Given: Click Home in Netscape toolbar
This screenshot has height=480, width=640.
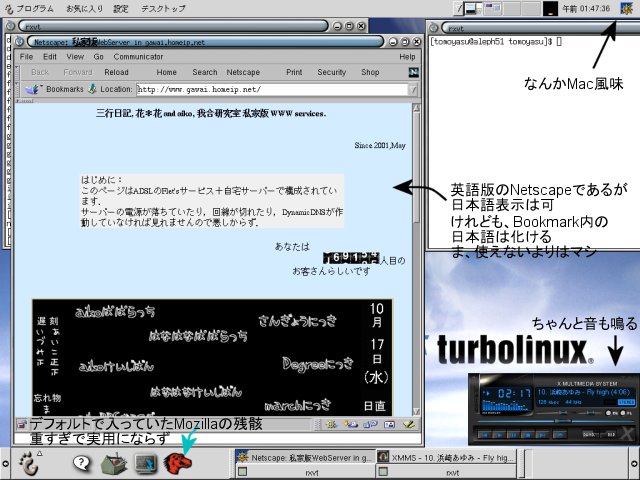Looking at the screenshot, I should click(x=166, y=72).
